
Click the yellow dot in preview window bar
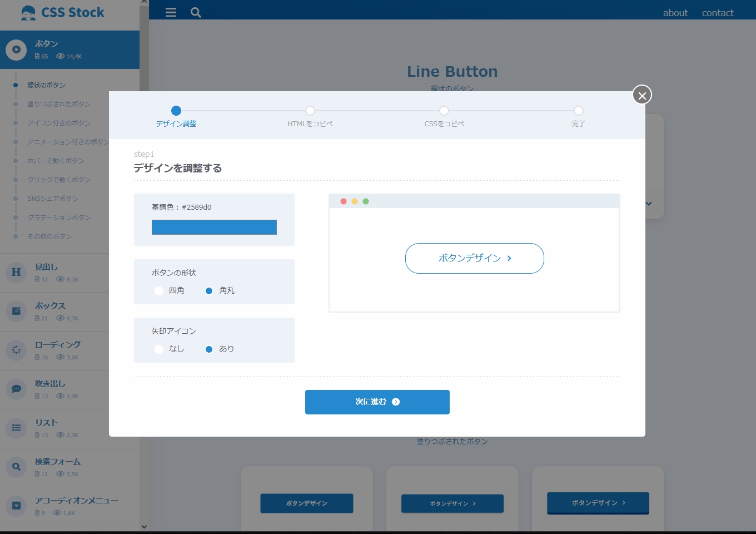[355, 201]
